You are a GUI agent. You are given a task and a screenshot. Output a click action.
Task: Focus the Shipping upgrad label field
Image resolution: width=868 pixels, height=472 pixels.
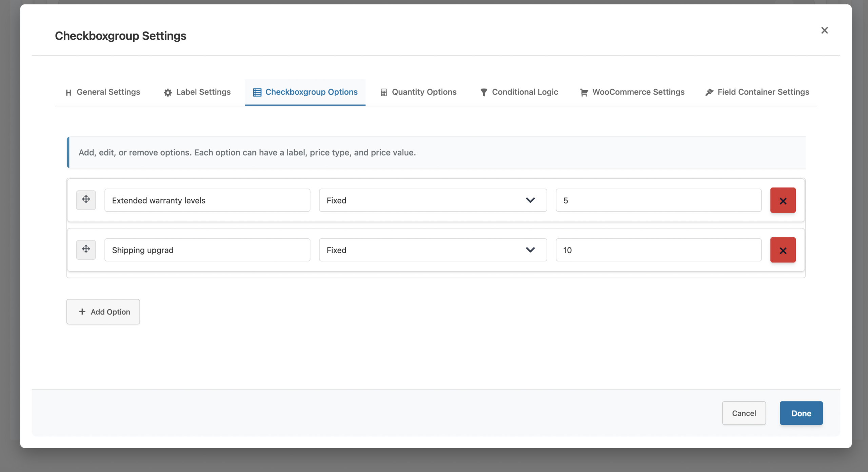207,250
